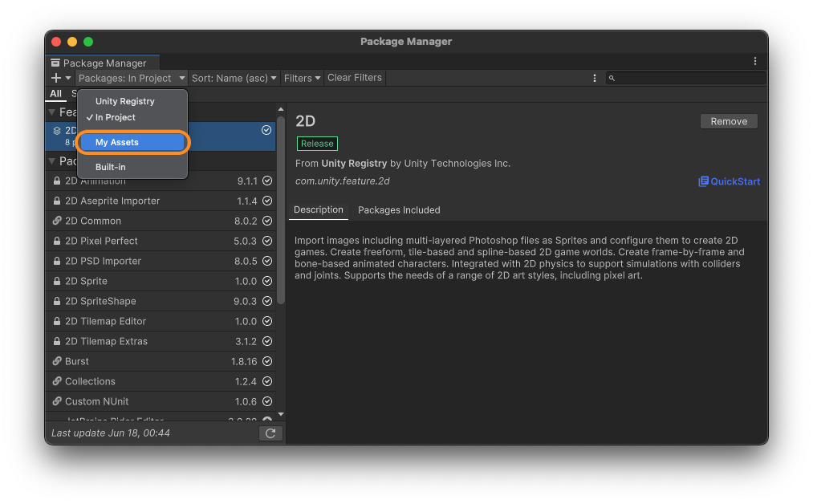Open the Packages: In Project dropdown

[132, 78]
